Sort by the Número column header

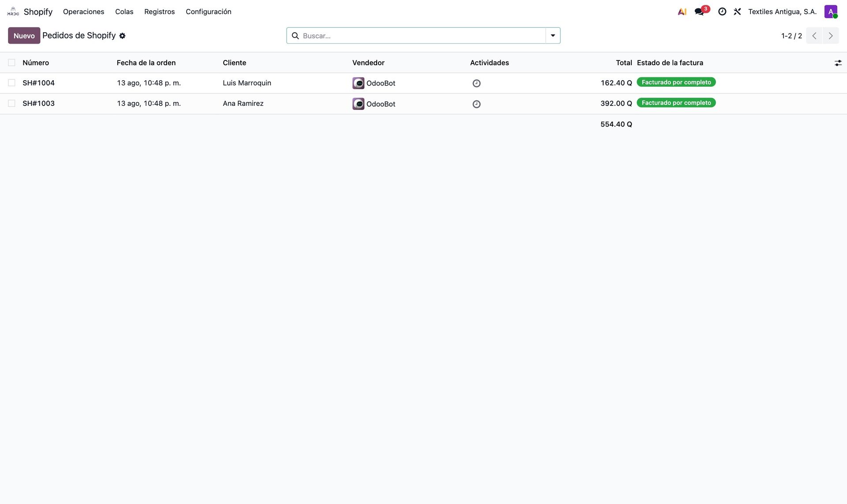36,63
